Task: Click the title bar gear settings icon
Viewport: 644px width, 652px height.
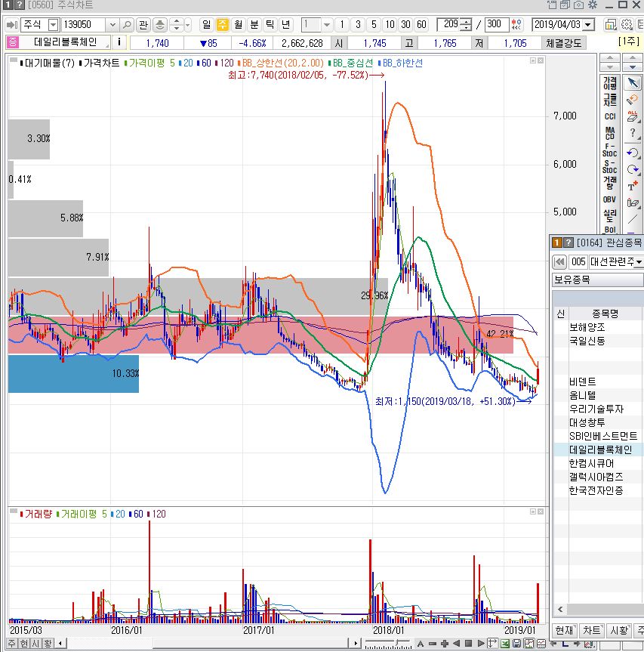Action: [593, 5]
